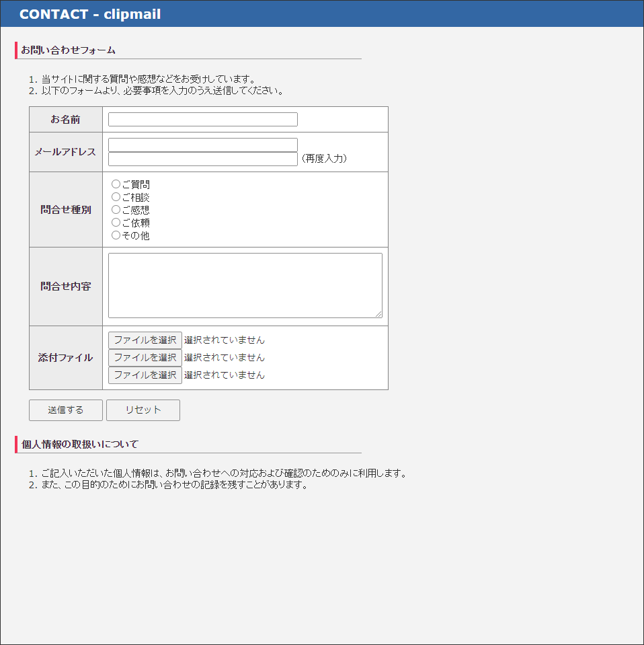The image size is (644, 645).
Task: Select the その他 inquiry type radio button
Action: coord(116,235)
